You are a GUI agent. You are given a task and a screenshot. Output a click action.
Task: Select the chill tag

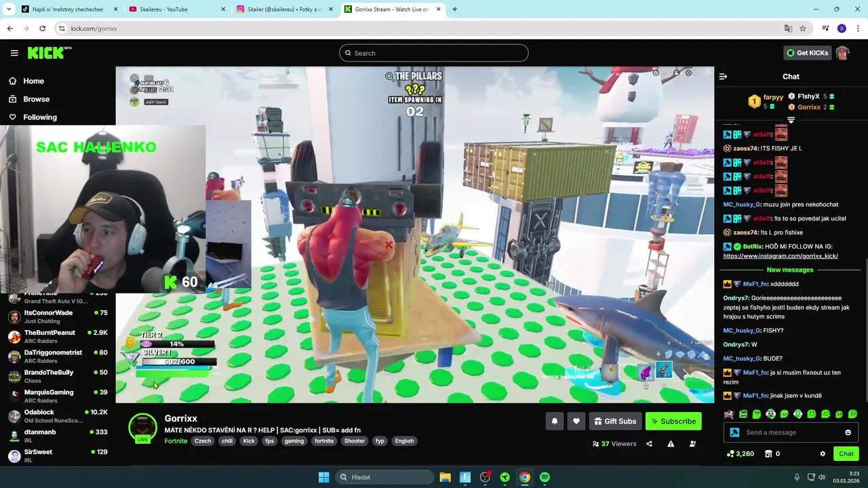pos(227,441)
